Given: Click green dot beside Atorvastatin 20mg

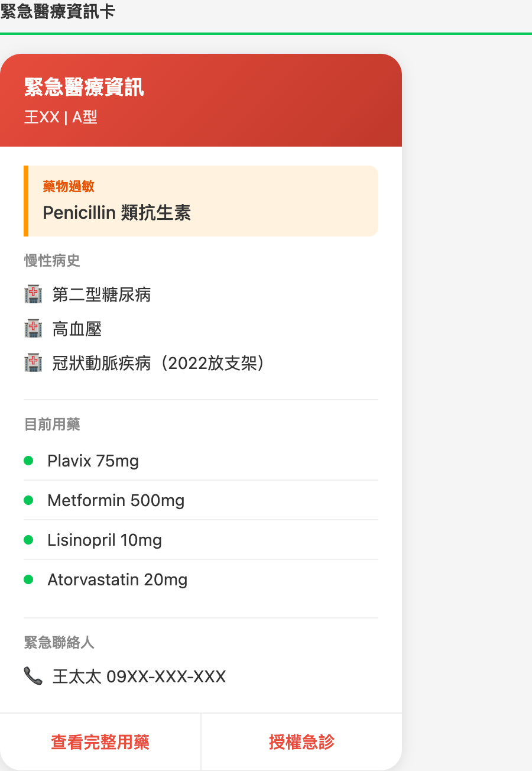Looking at the screenshot, I should [x=28, y=579].
